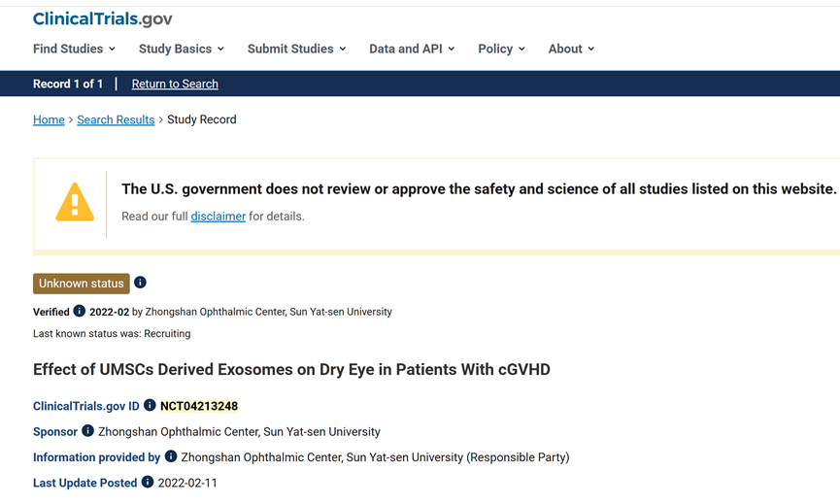Expand Submit Studies menu
This screenshot has height=504, width=840.
[x=296, y=49]
